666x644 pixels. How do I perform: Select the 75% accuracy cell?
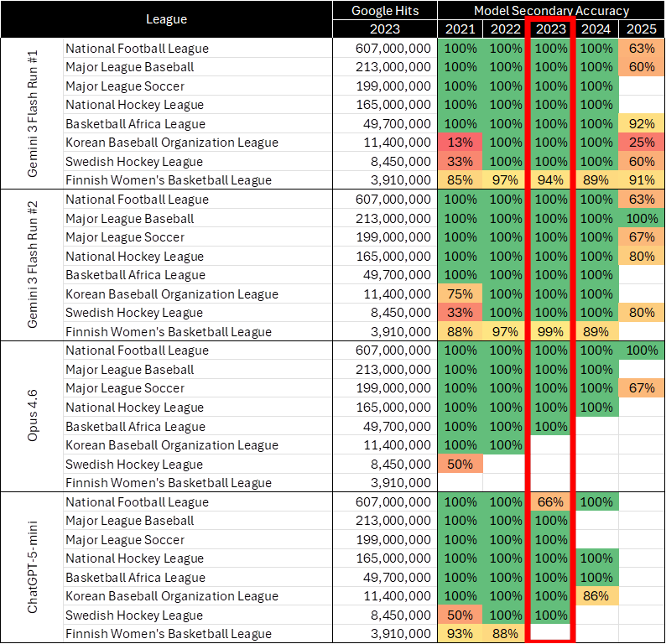click(x=460, y=293)
